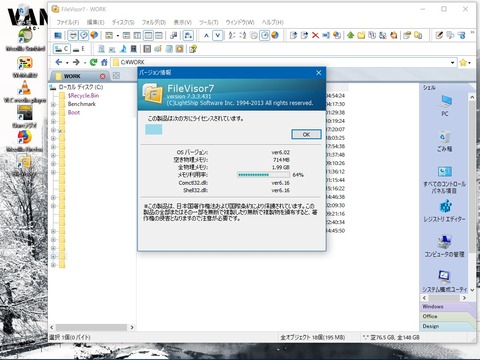Open the ファイル(F) menu
This screenshot has height=360, width=480.
coord(68,22)
